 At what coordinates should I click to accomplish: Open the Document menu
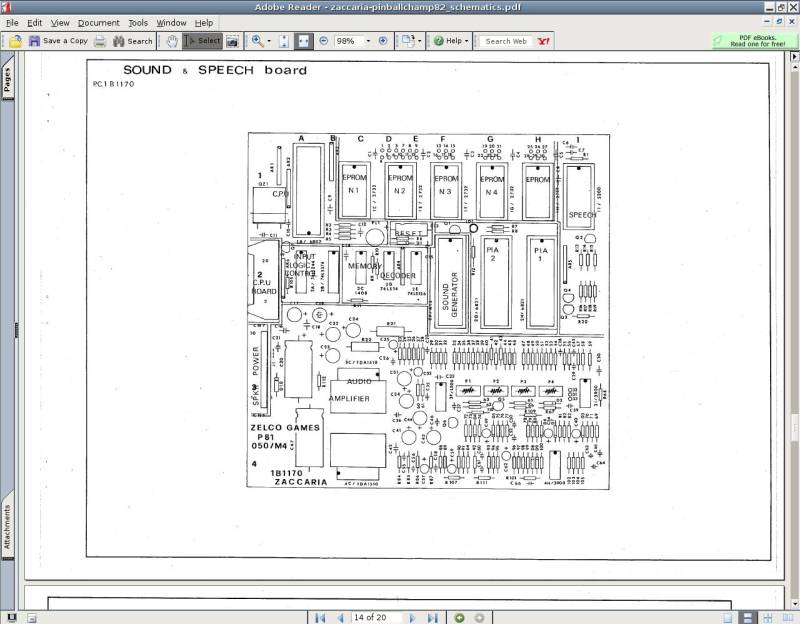[x=98, y=22]
